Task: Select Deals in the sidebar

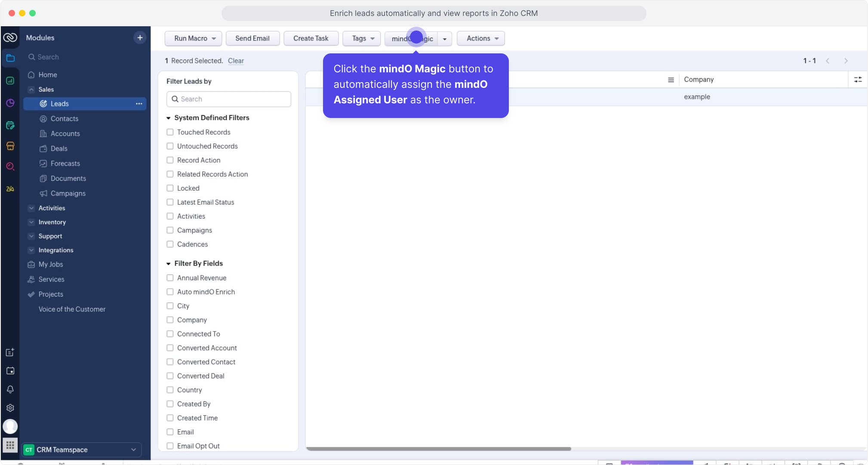Action: 59,149
